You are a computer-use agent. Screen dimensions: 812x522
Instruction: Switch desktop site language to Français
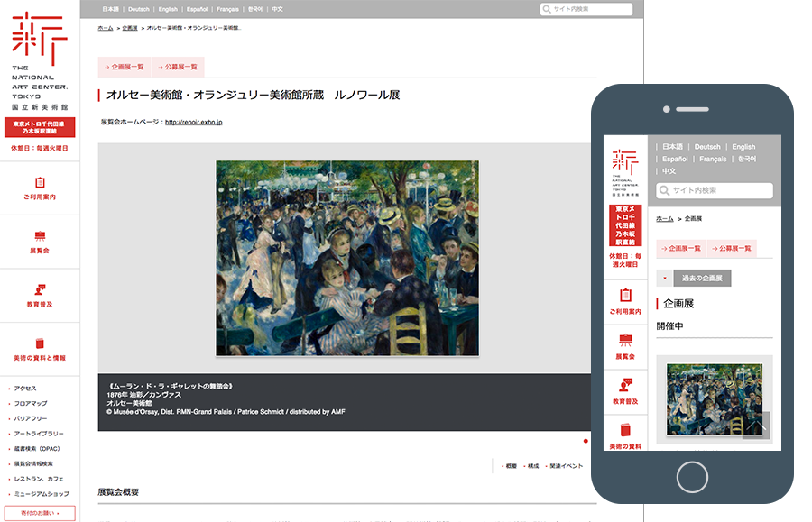coord(228,9)
